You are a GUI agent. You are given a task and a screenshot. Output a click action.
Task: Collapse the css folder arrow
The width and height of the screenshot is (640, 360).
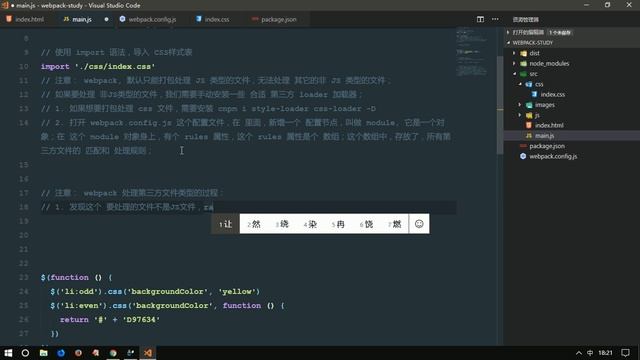coord(520,84)
